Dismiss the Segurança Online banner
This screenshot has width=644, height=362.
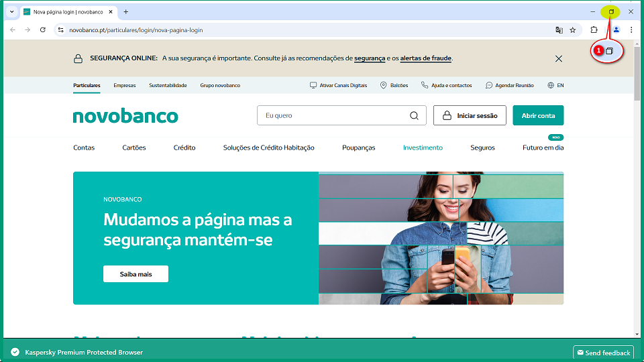point(559,59)
